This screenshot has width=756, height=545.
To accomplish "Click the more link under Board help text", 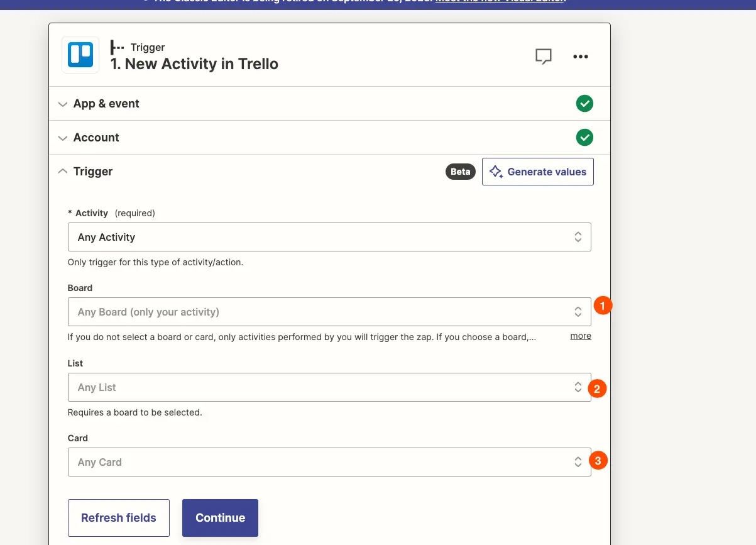I will 581,336.
